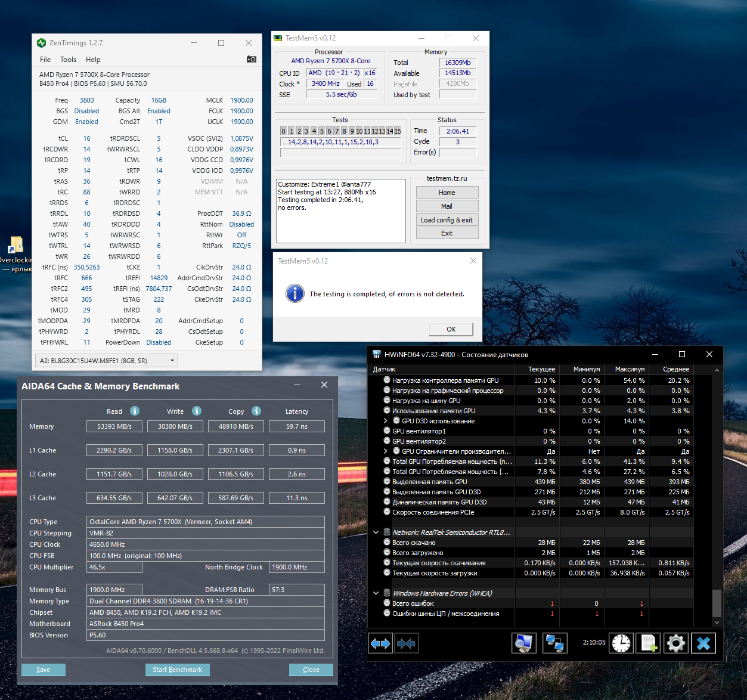The height and width of the screenshot is (700, 747).
Task: Click sensor icon of Всего ошибок row
Action: tap(387, 603)
